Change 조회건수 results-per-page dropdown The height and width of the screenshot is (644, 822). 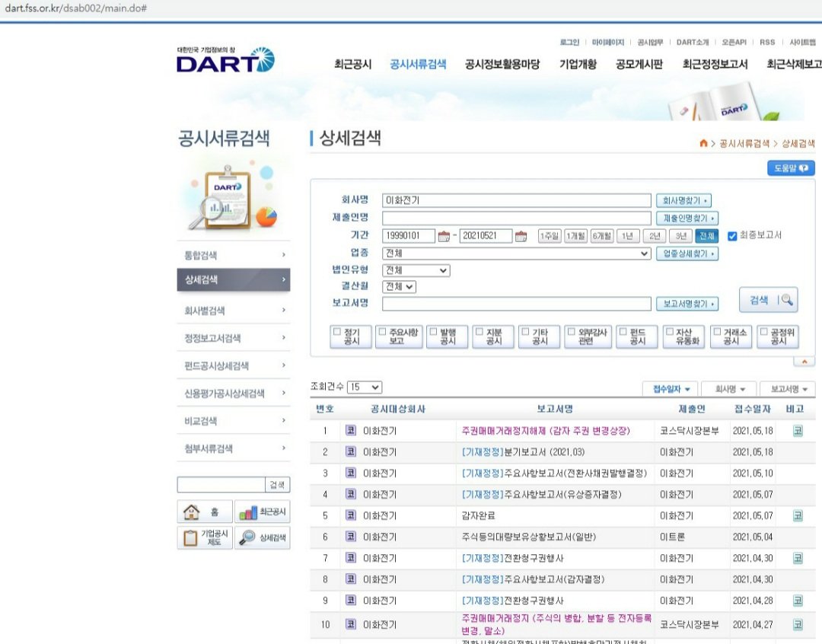coord(365,387)
